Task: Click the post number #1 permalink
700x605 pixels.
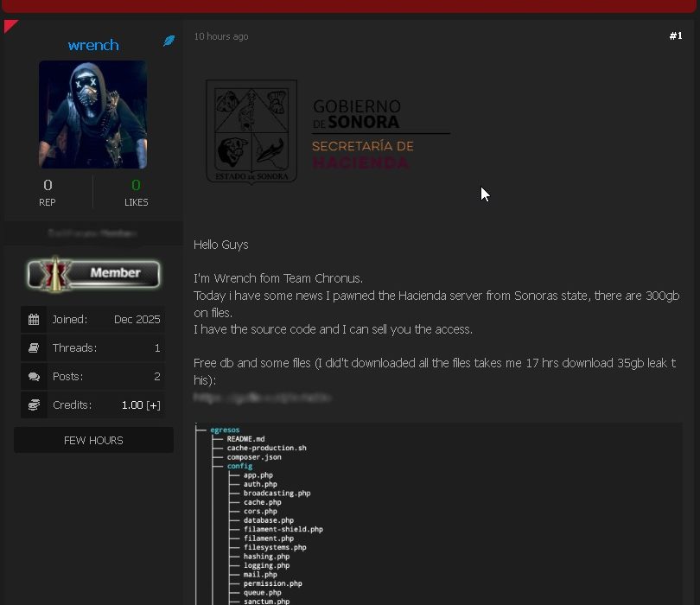Action: coord(675,36)
